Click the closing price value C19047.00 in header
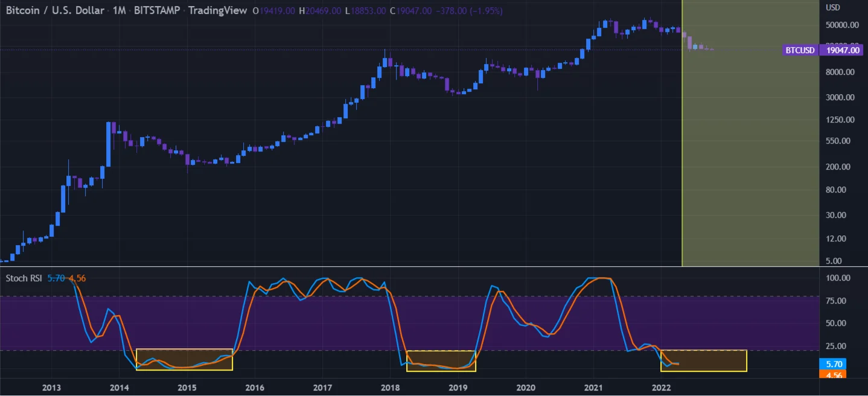Screen dimensions: 868x396 411,11
